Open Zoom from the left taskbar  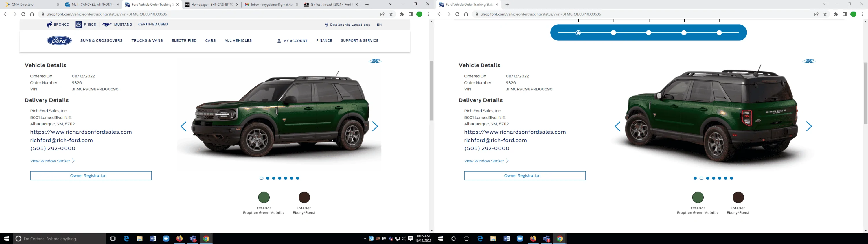(166, 239)
